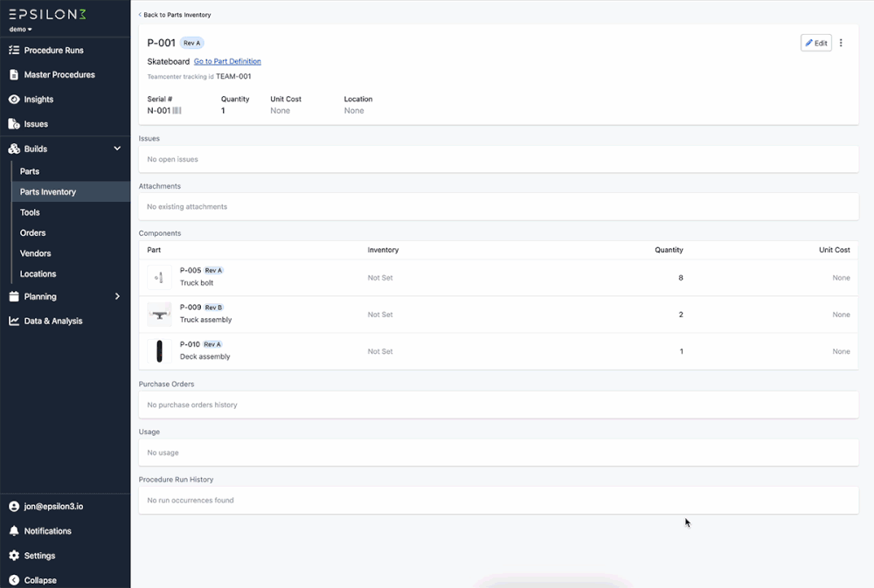The height and width of the screenshot is (588, 874).
Task: Open the three-dot menu next to Edit
Action: pyautogui.click(x=841, y=42)
